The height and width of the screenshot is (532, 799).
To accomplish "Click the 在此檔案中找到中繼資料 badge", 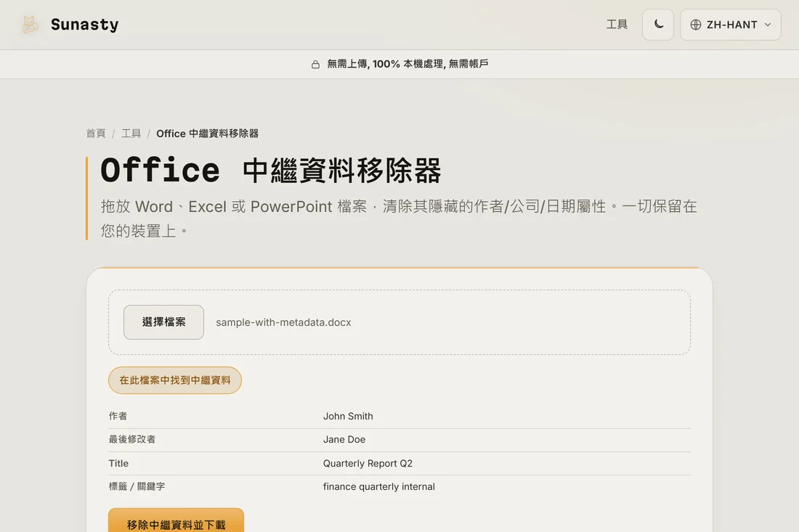I will click(x=175, y=380).
